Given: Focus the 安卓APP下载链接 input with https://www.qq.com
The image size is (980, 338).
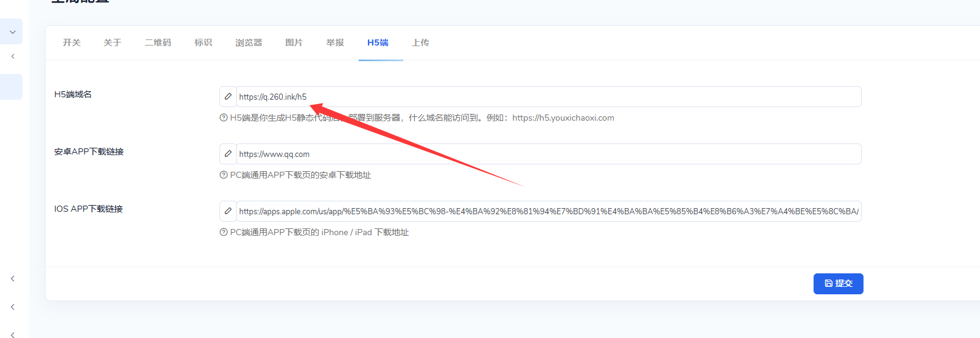Looking at the screenshot, I should coord(549,154).
